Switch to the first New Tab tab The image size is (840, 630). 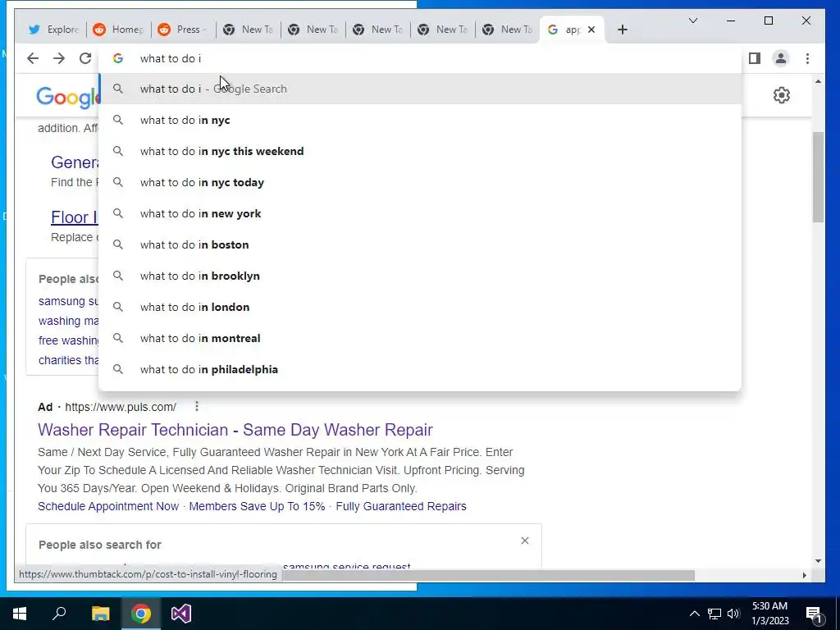pos(248,30)
